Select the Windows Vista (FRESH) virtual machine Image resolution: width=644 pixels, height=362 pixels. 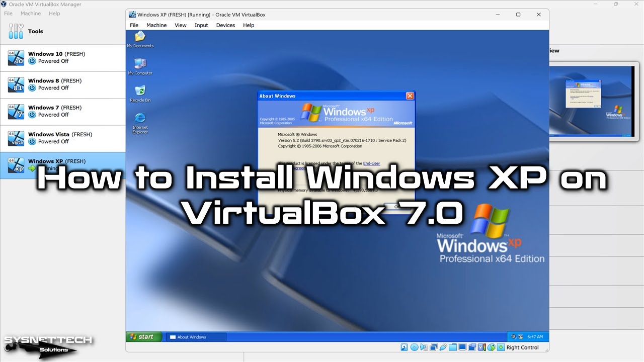pos(62,138)
